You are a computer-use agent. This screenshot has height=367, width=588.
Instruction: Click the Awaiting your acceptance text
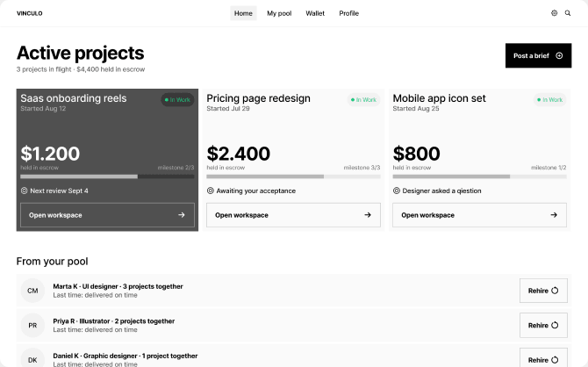click(x=256, y=191)
